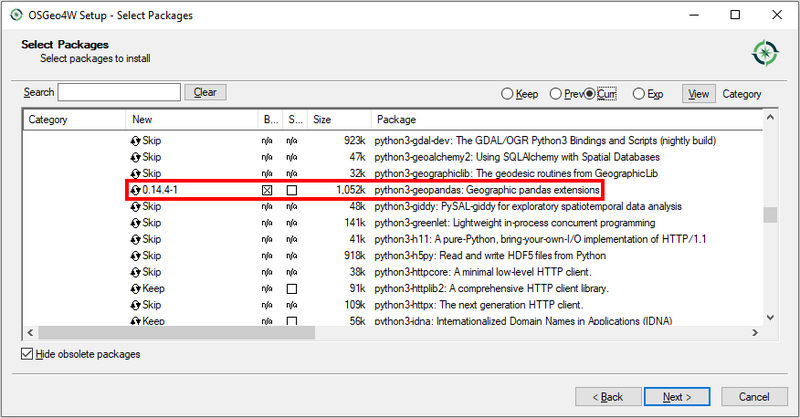
Task: Select the Exp radio button
Action: pos(639,94)
